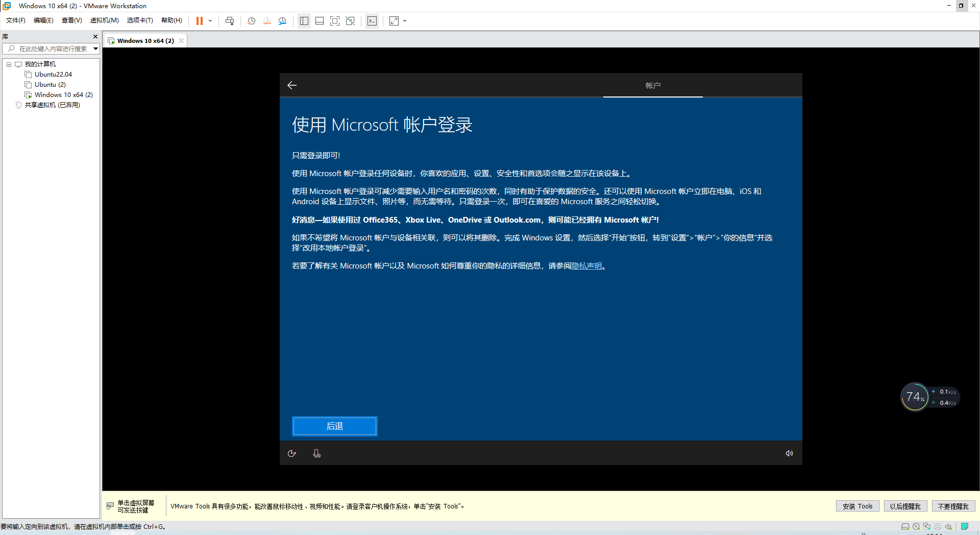Click the keyboard hint icon beside 单击虚拟屏幕
Screen dimensions: 980x535
(110, 506)
